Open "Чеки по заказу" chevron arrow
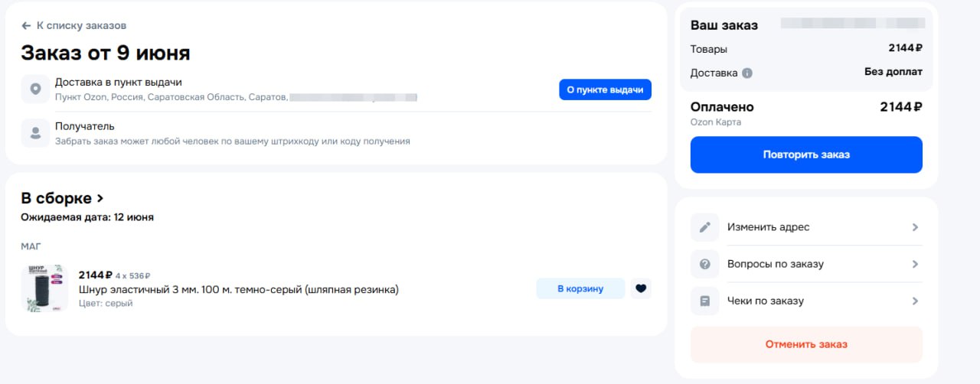The width and height of the screenshot is (980, 384). click(x=915, y=301)
